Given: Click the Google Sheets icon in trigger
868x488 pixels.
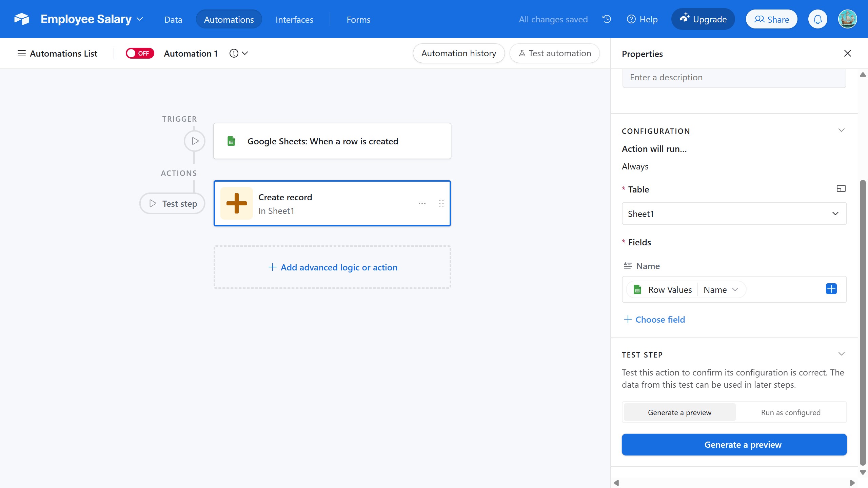Looking at the screenshot, I should pyautogui.click(x=231, y=141).
